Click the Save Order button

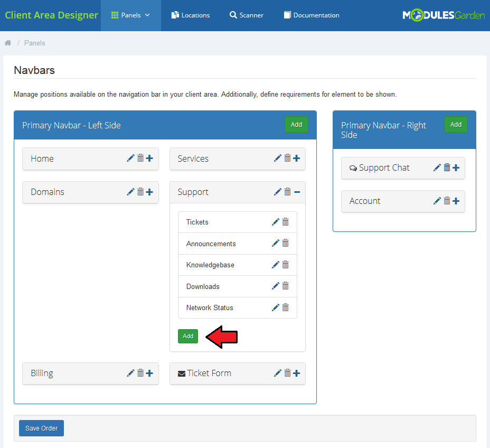(x=41, y=428)
